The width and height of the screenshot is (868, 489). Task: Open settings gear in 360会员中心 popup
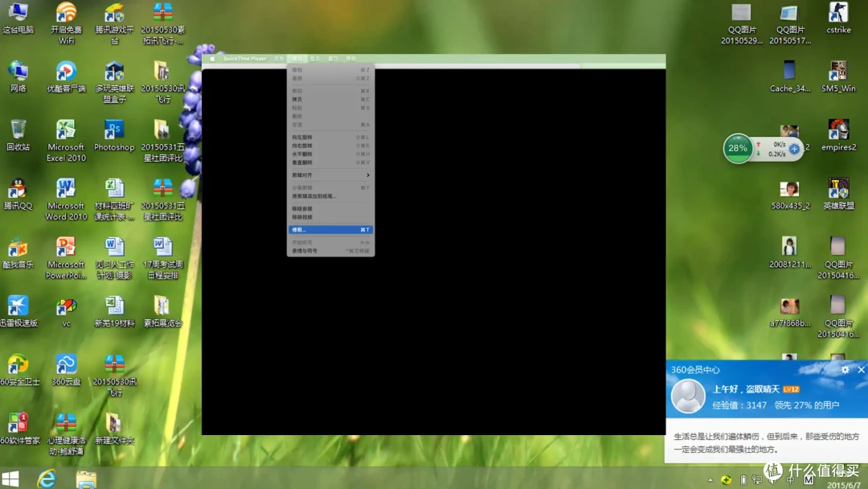point(845,369)
